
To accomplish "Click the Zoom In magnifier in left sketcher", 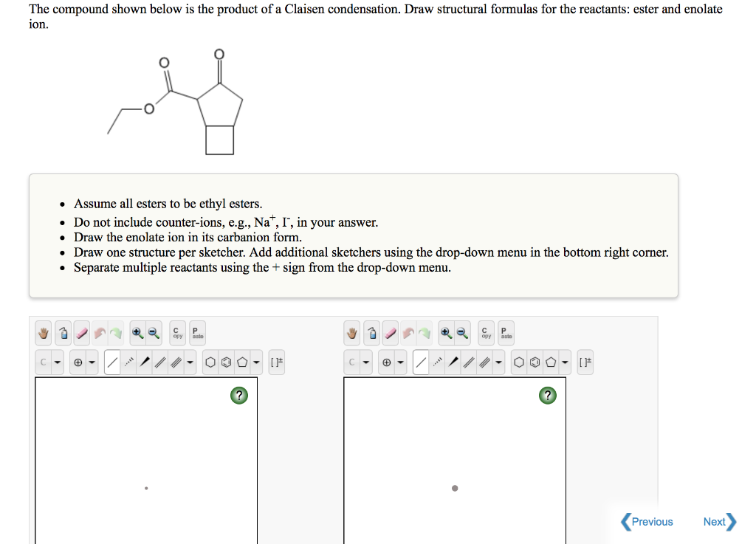I will click(137, 333).
